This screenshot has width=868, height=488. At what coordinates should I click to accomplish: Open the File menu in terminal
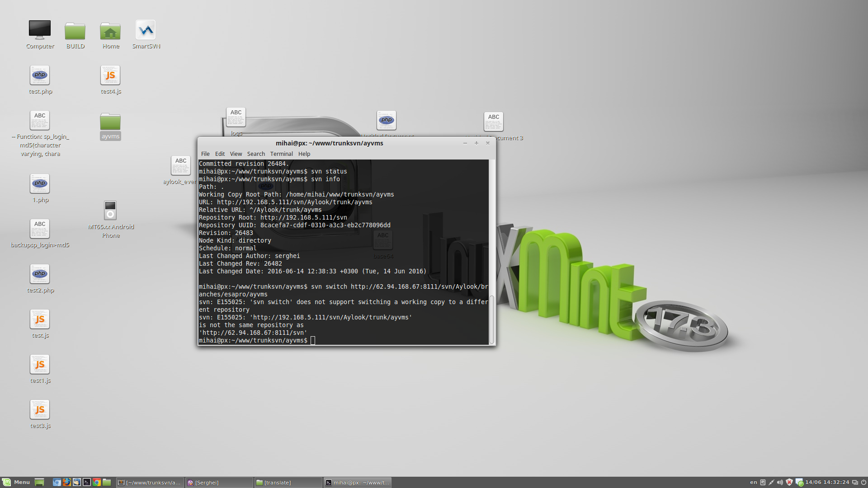pos(205,154)
